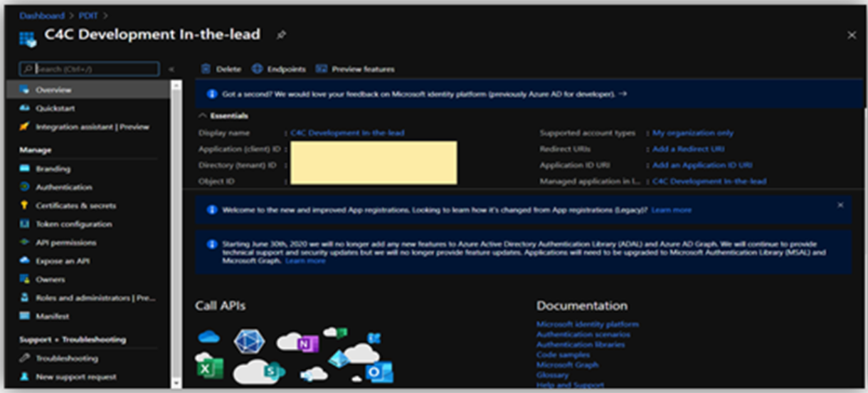Click the OneDrive cloud icon under Call APIs
The image size is (868, 393).
tap(208, 336)
